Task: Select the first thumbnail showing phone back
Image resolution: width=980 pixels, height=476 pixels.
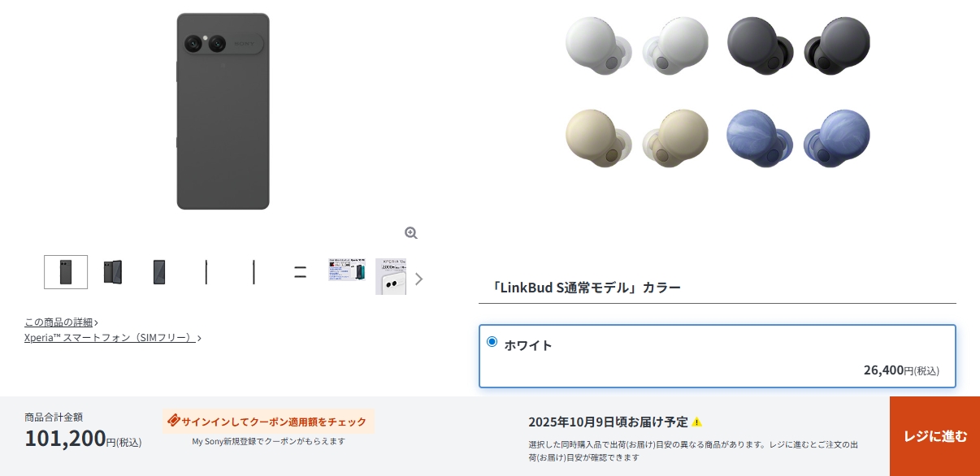Action: (x=66, y=272)
